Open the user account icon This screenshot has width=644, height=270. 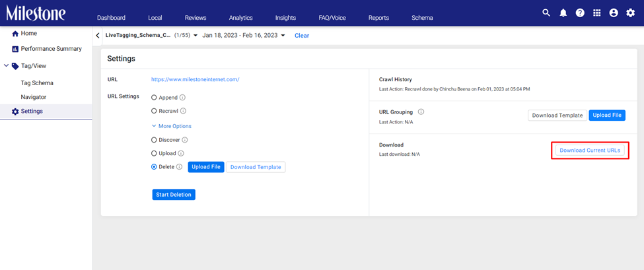click(x=614, y=13)
